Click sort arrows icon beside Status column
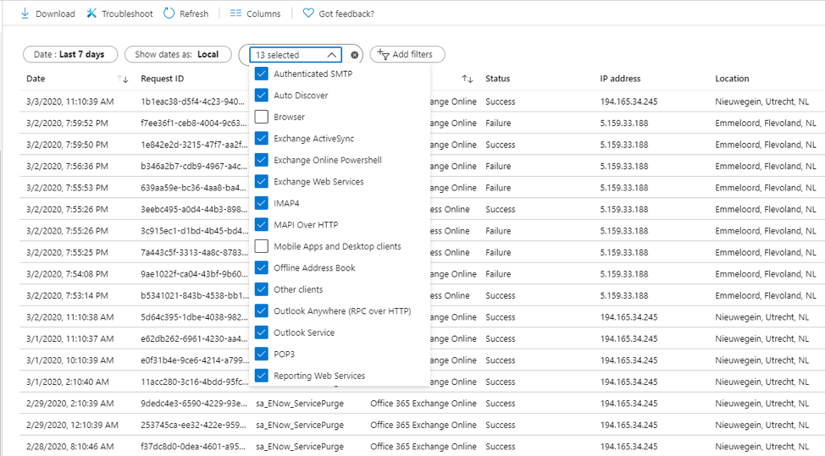This screenshot has width=825, height=456. click(467, 79)
